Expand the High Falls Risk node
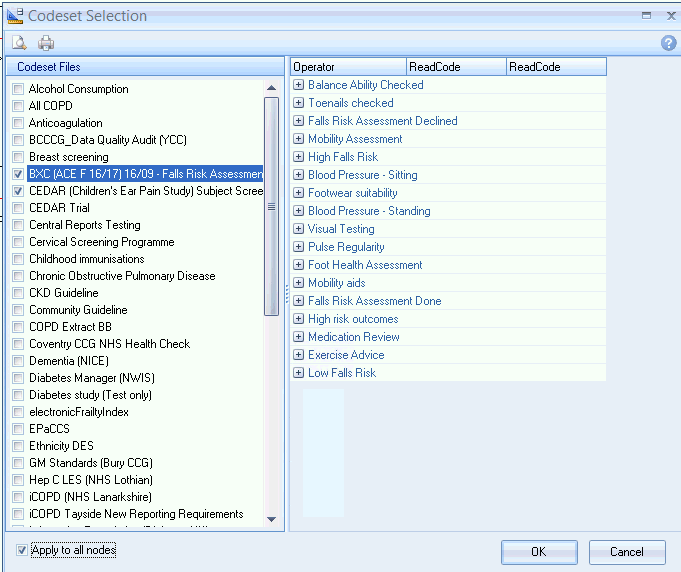681x572 pixels. tap(298, 157)
